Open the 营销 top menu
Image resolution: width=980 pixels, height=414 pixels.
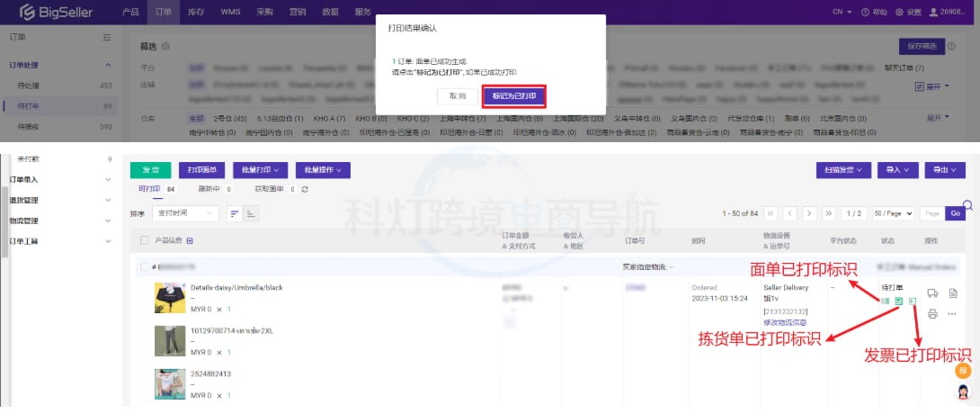(x=298, y=12)
